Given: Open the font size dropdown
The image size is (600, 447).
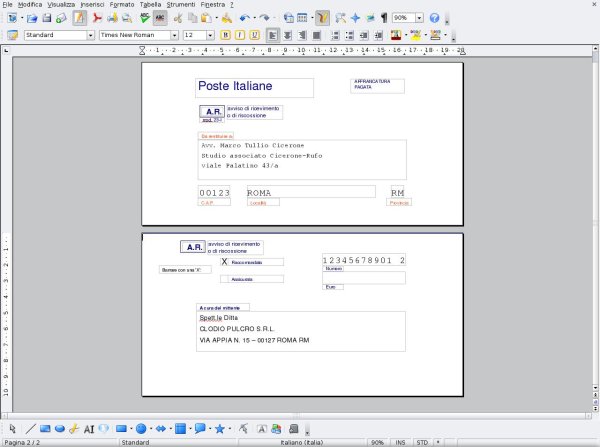Looking at the screenshot, I should [210, 35].
